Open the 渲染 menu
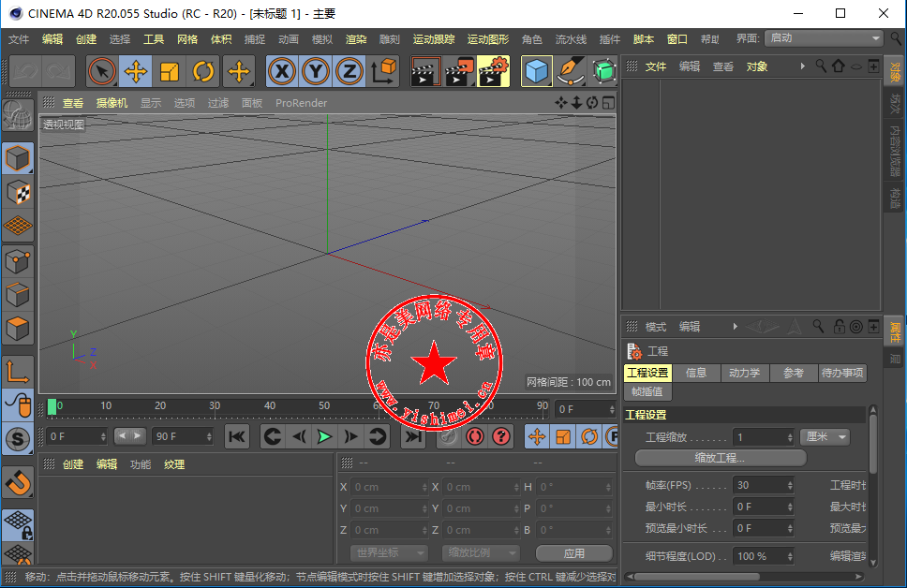The width and height of the screenshot is (907, 588). (x=356, y=39)
